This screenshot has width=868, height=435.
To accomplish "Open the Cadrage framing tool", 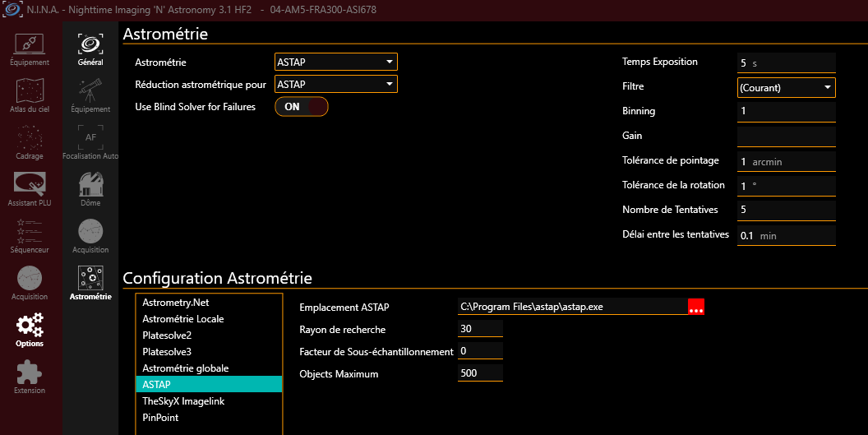I will pyautogui.click(x=30, y=143).
